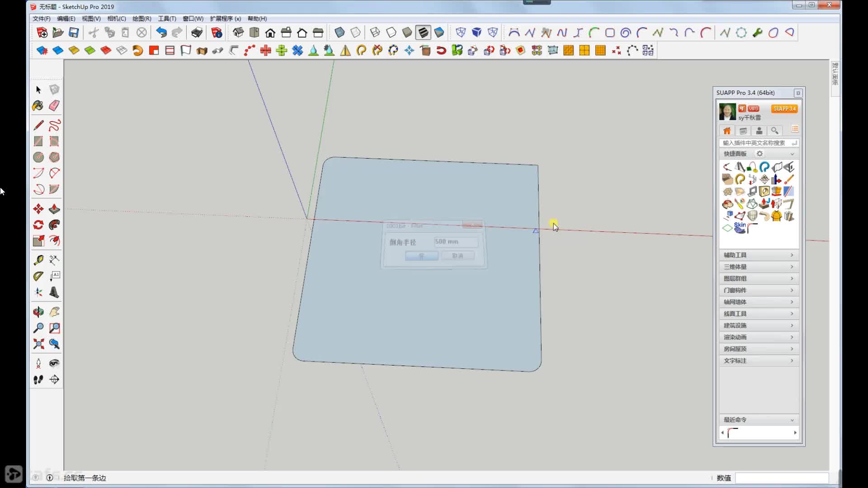
Task: Activate the Push/Pull tool
Action: (x=54, y=209)
